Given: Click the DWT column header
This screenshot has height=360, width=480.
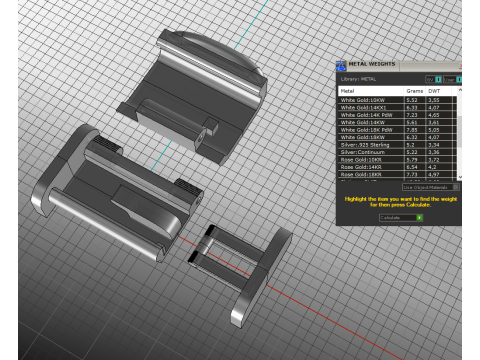Looking at the screenshot, I should (x=438, y=91).
